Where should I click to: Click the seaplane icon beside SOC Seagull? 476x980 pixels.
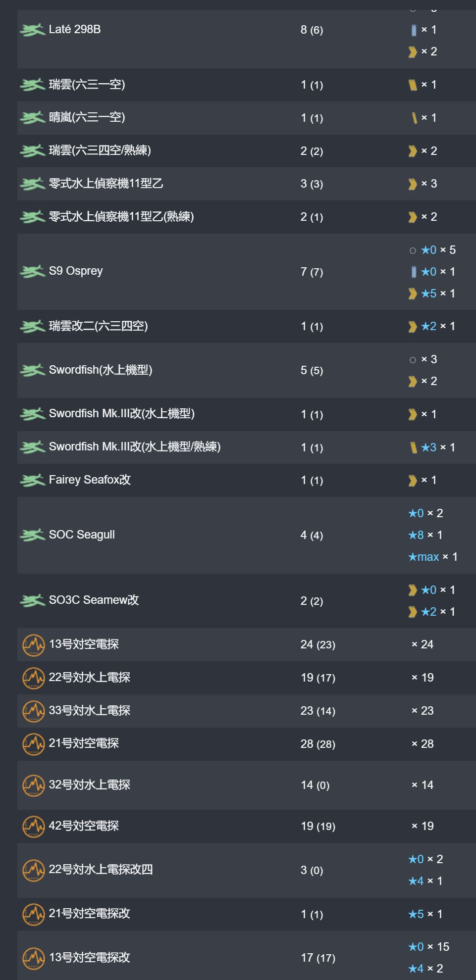pos(33,535)
